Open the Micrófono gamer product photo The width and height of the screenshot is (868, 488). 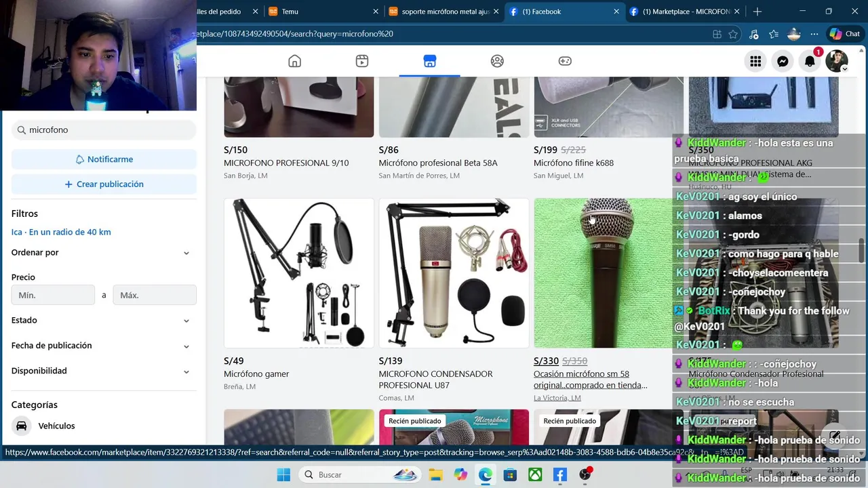point(299,273)
